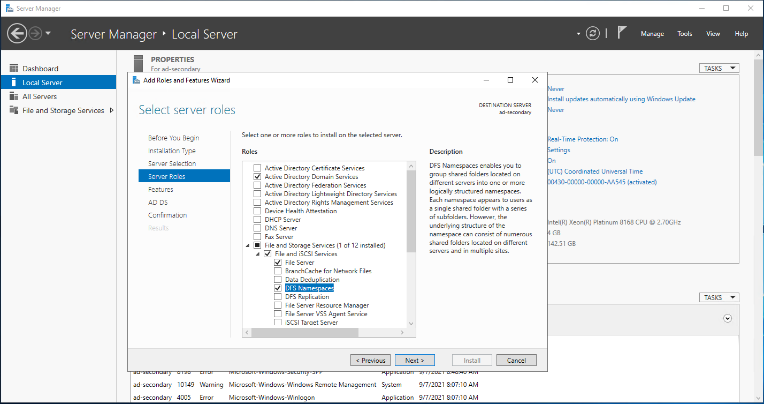Go to the AD DS wizard step
764x404 pixels.
pyautogui.click(x=158, y=202)
